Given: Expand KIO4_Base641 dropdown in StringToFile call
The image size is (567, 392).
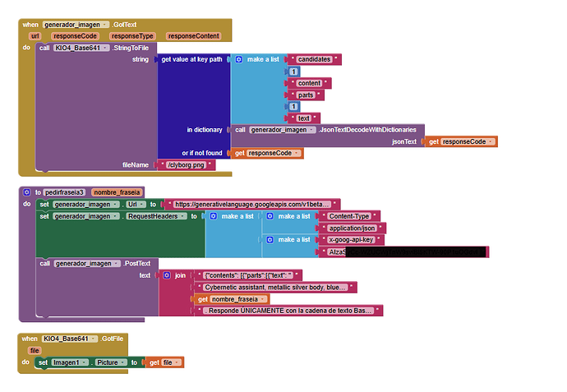Looking at the screenshot, I should click(105, 48).
